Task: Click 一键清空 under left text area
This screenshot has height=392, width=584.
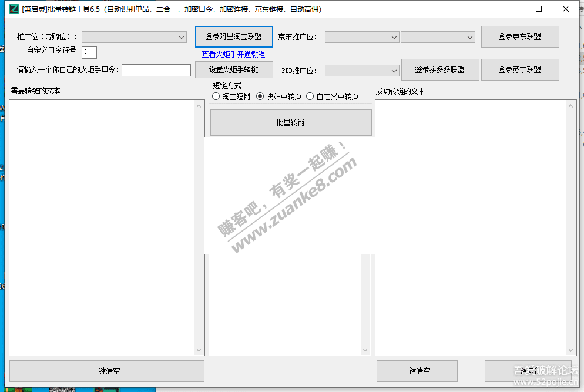Action: tap(106, 371)
